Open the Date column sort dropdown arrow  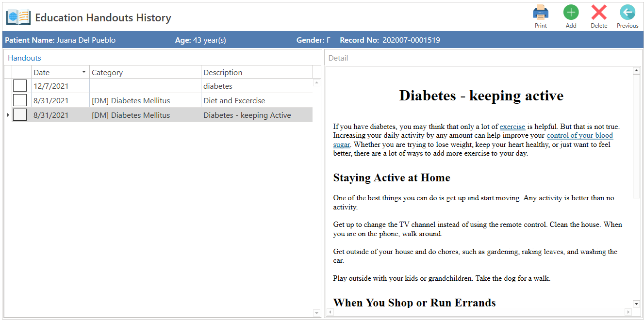pyautogui.click(x=84, y=72)
